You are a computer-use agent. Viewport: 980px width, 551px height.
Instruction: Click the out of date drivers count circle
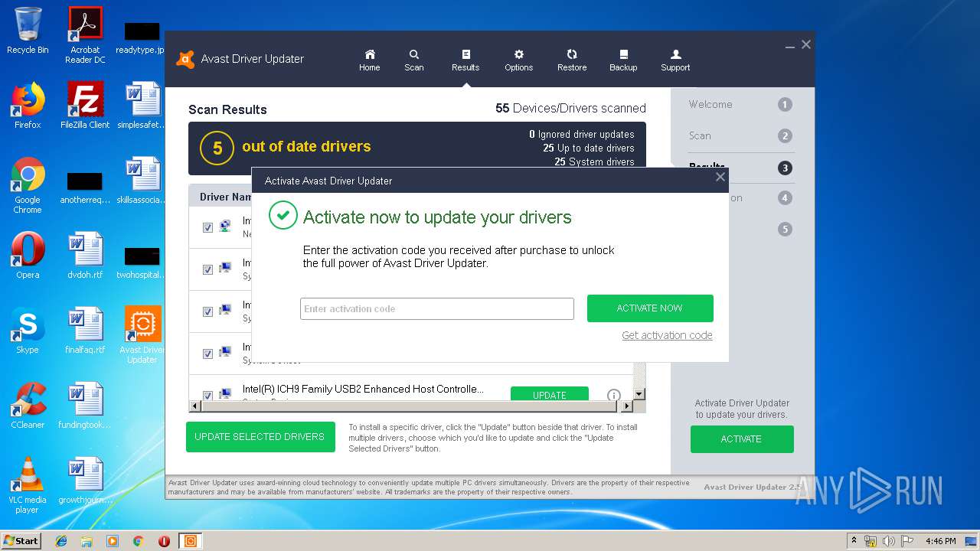pos(217,148)
